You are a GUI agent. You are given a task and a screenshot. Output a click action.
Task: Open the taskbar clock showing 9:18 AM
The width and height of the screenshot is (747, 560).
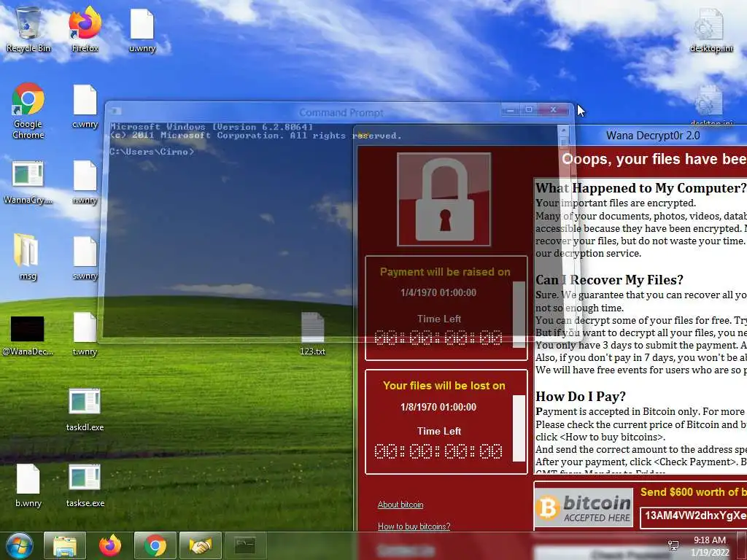[710, 546]
